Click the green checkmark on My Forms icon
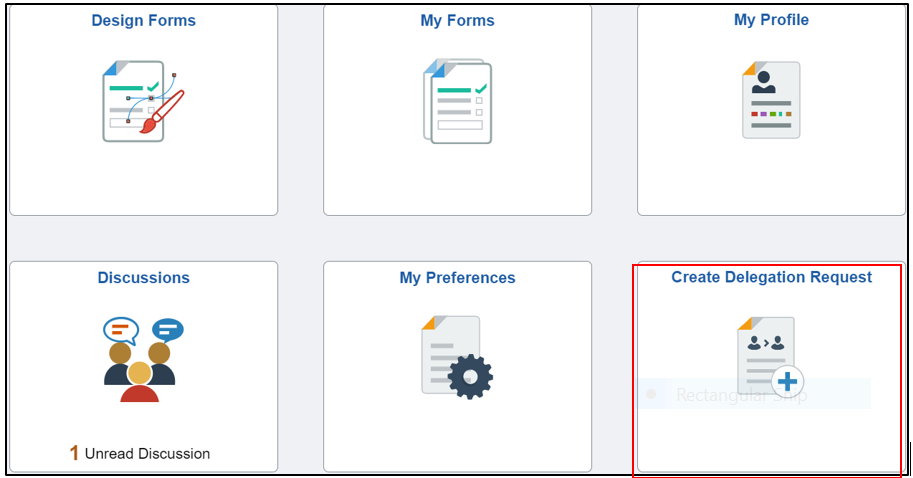The width and height of the screenshot is (913, 478). [480, 89]
